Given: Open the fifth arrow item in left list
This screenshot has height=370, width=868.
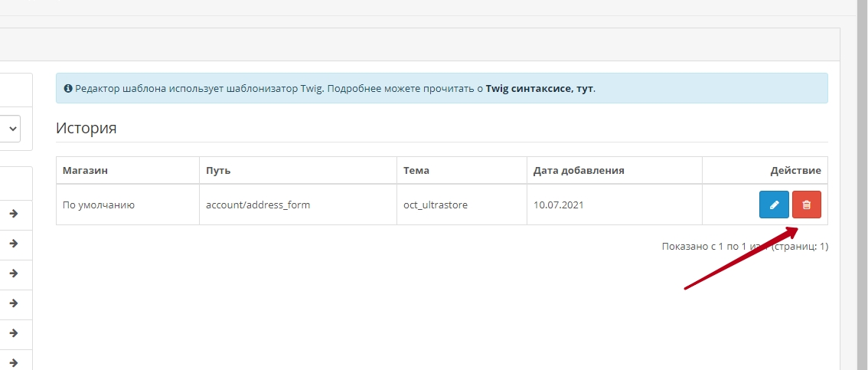Looking at the screenshot, I should [x=14, y=333].
